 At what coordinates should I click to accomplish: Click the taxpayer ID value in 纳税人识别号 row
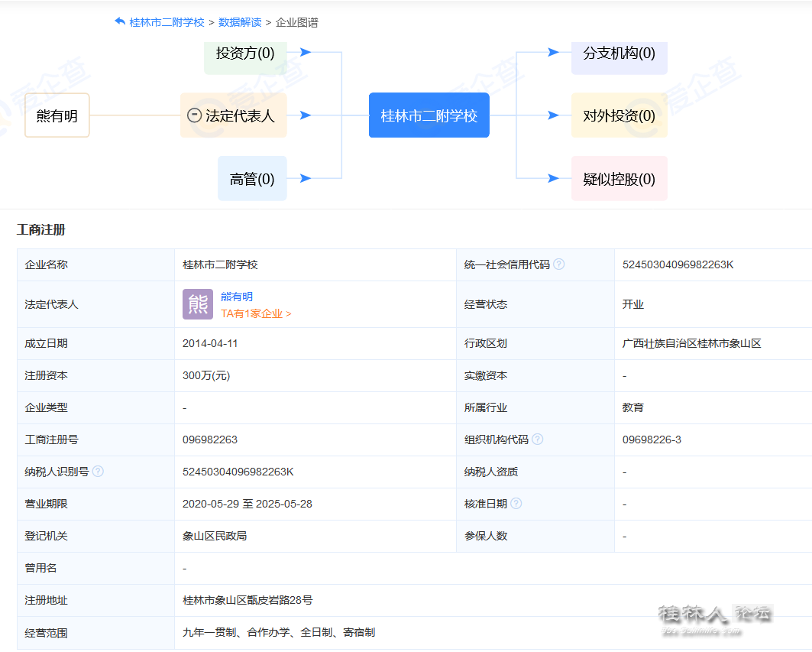[238, 472]
